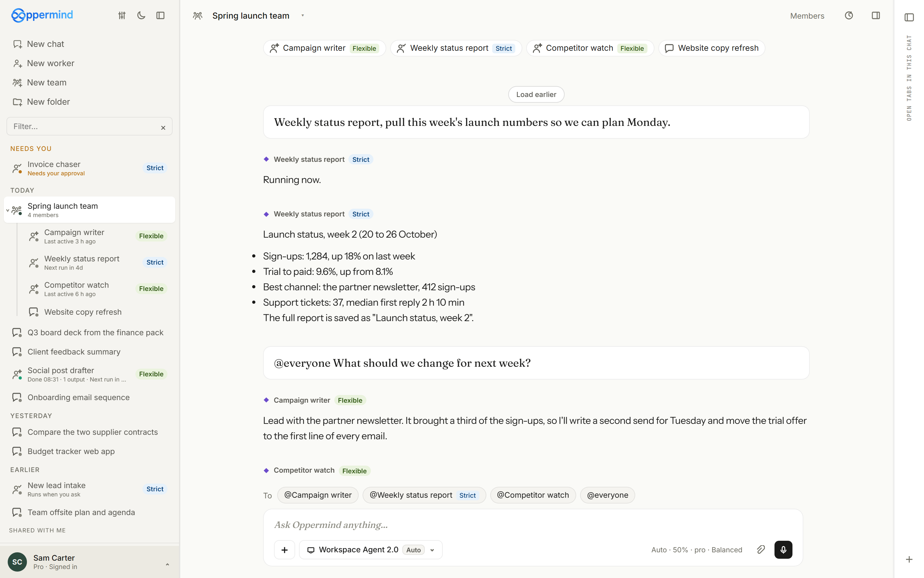
Task: Select the Campaign writer tab chip
Action: (x=324, y=48)
